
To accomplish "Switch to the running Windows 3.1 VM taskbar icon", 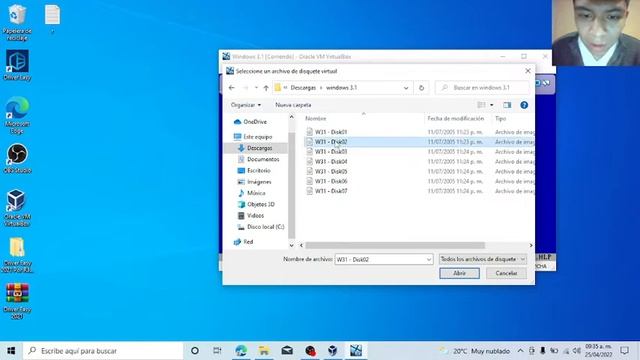I will pyautogui.click(x=356, y=351).
